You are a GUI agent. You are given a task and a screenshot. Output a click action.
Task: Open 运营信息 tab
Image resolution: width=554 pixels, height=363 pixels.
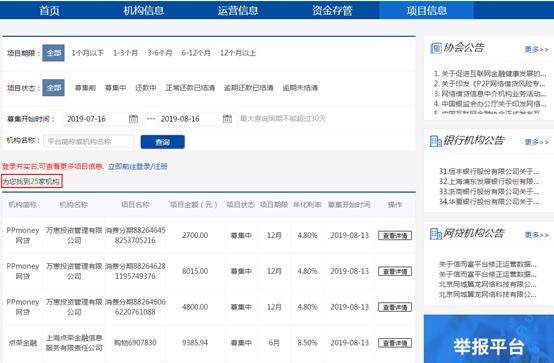238,10
